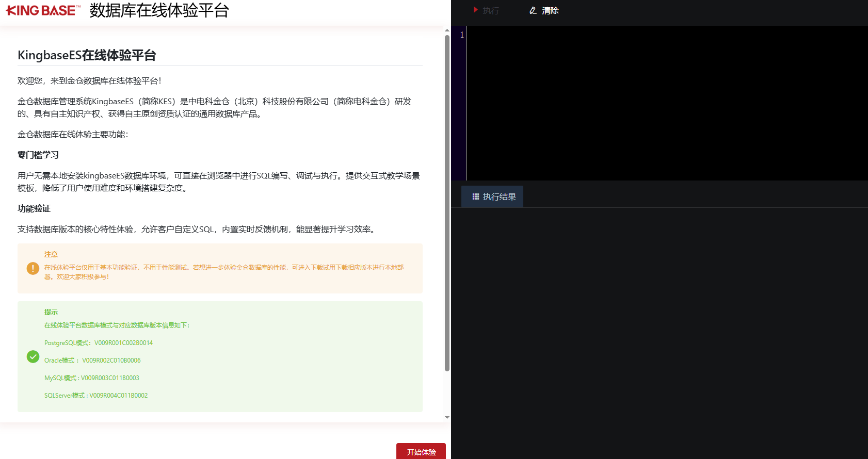Click the 功能验证 subheading
This screenshot has width=868, height=459.
coord(34,208)
